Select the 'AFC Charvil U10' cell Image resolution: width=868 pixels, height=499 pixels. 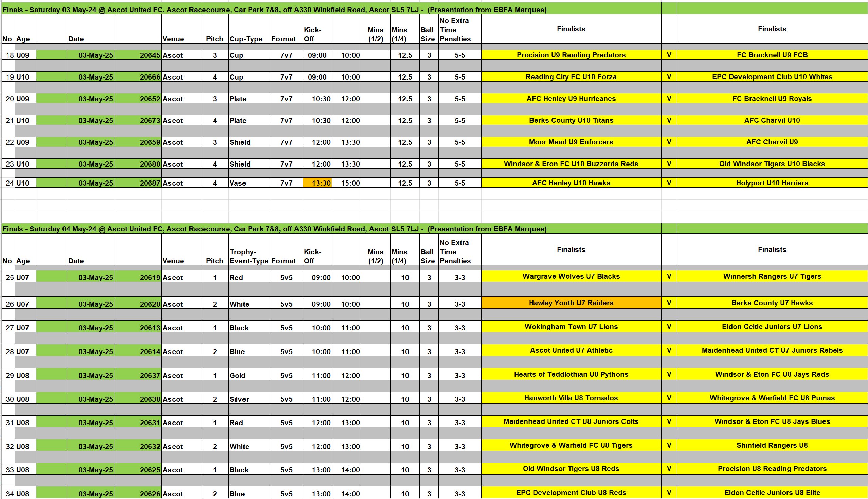coord(772,120)
